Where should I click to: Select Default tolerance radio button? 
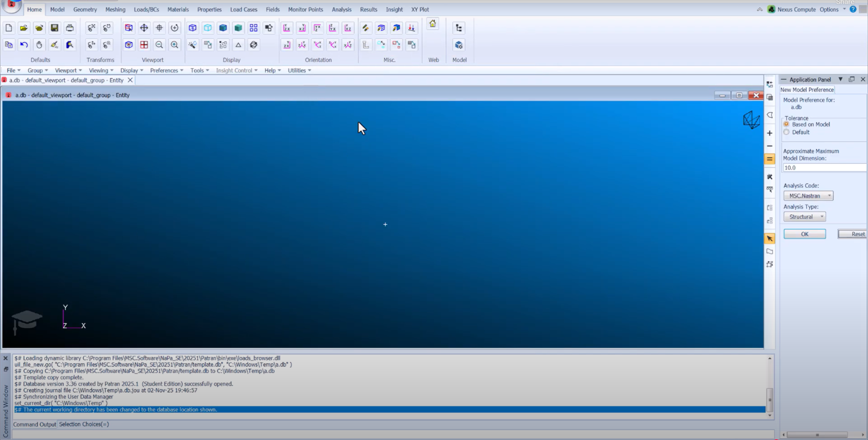[x=787, y=132]
